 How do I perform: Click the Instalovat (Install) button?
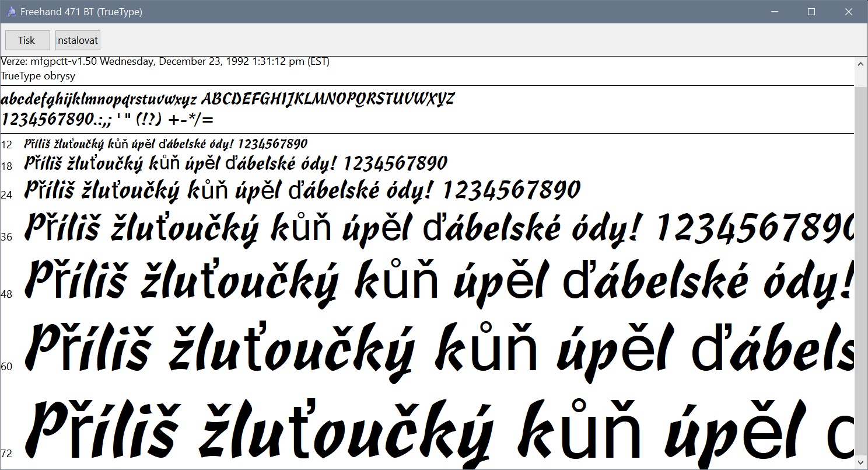point(78,40)
